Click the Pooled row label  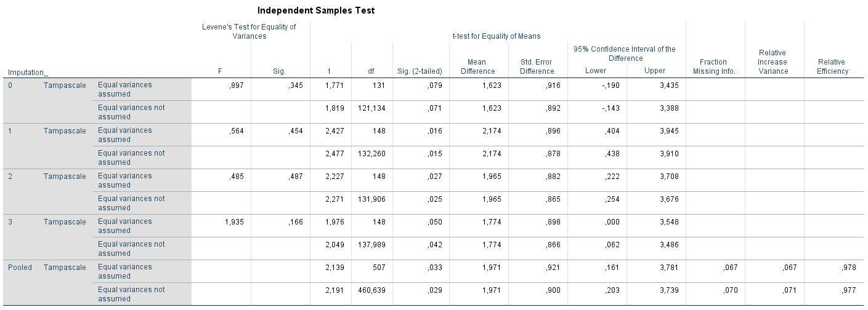pyautogui.click(x=19, y=268)
